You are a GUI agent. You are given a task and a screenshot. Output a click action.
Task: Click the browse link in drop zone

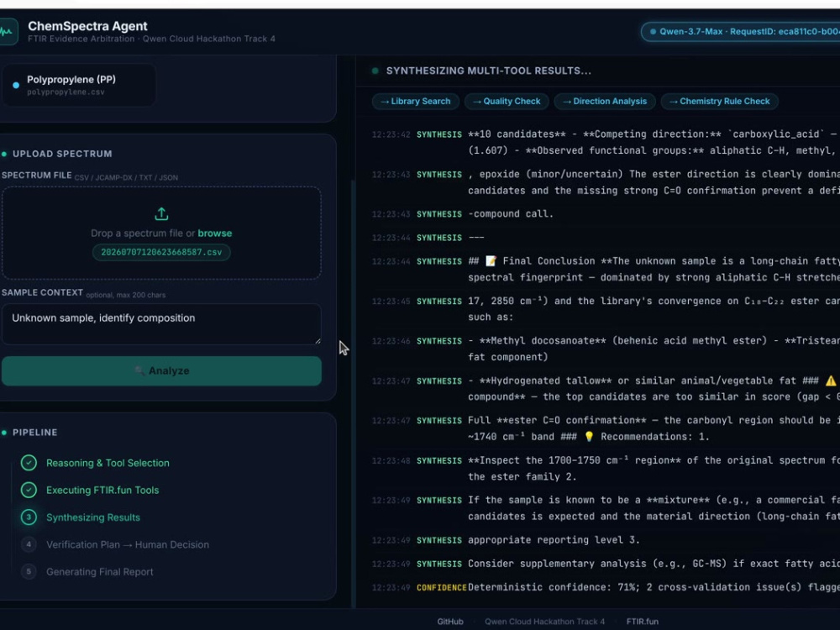[x=215, y=233]
